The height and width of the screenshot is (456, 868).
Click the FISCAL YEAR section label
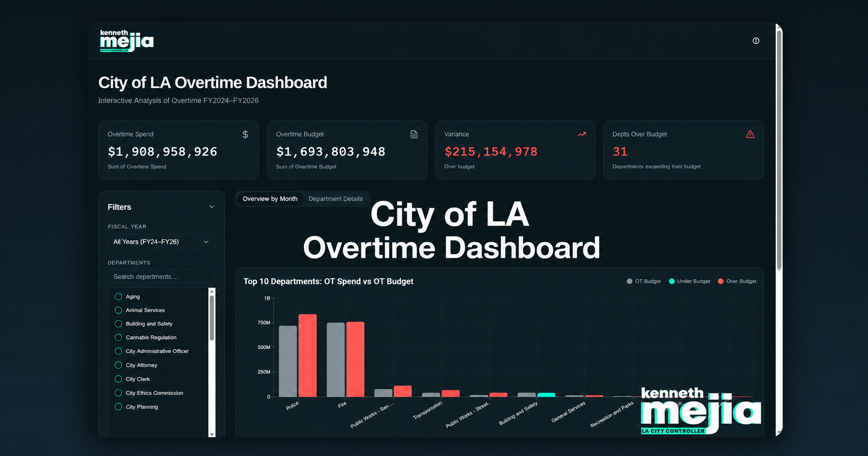click(x=127, y=227)
